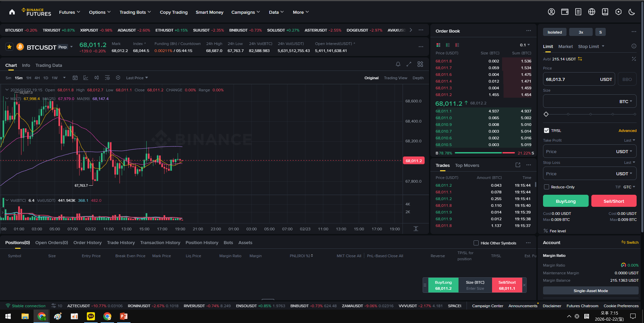644x323 pixels.
Task: Toggle the BBO price button
Action: pos(627,80)
